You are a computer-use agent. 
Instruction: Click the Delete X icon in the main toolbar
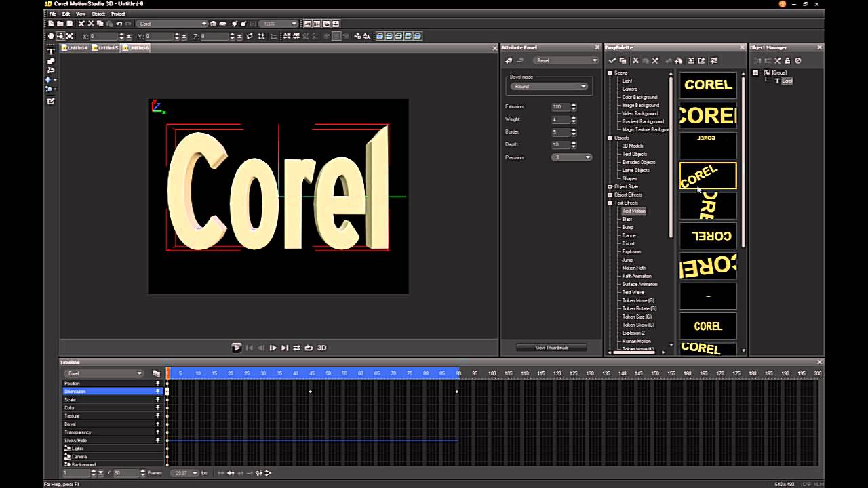[81, 24]
